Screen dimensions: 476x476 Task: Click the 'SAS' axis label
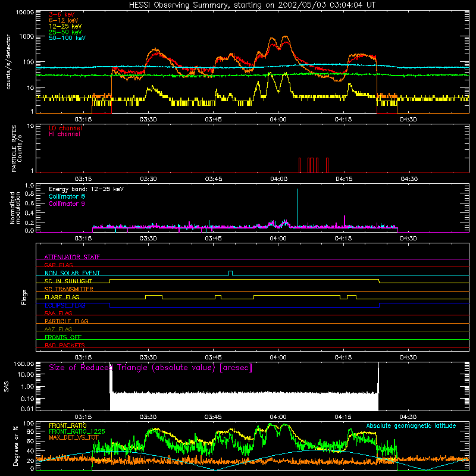(7, 386)
